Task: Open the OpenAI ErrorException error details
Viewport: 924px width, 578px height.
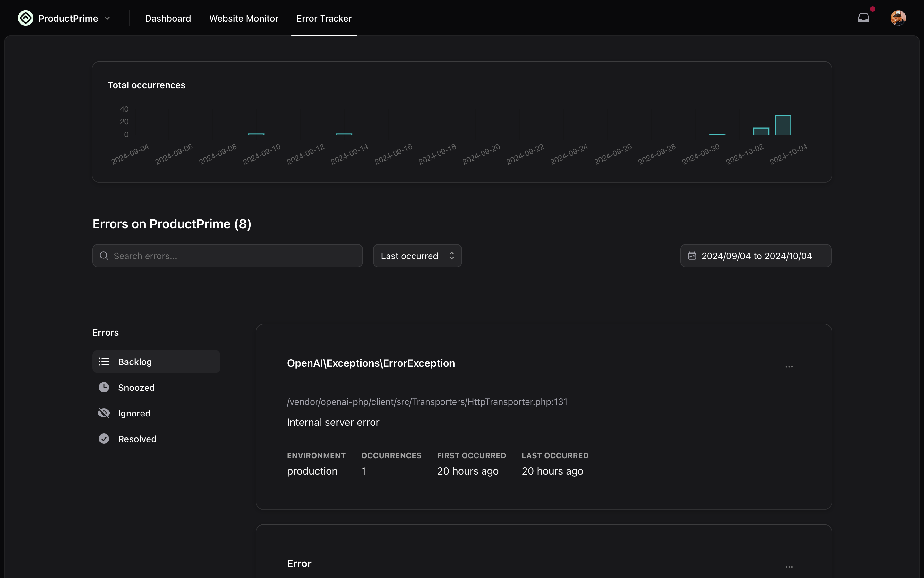Action: (371, 363)
